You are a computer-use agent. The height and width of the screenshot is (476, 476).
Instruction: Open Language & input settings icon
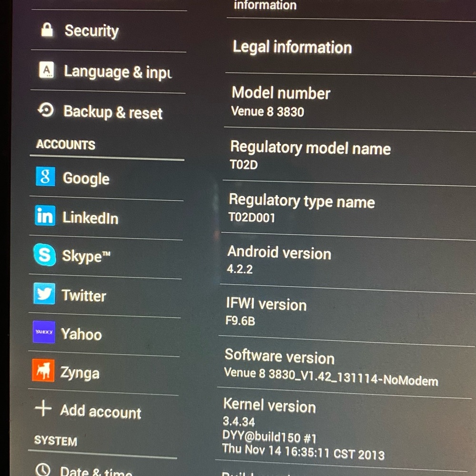[46, 71]
